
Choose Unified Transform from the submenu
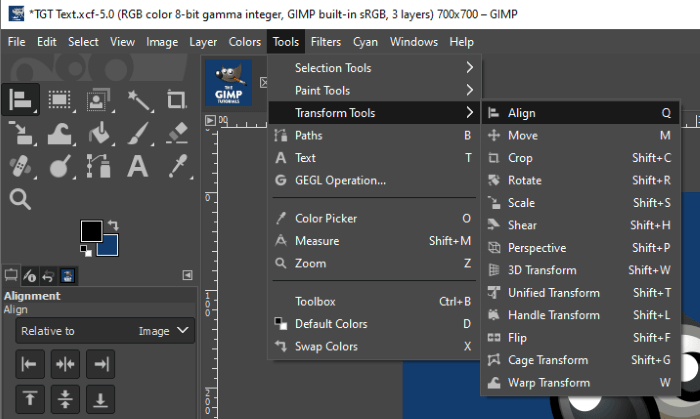click(553, 293)
